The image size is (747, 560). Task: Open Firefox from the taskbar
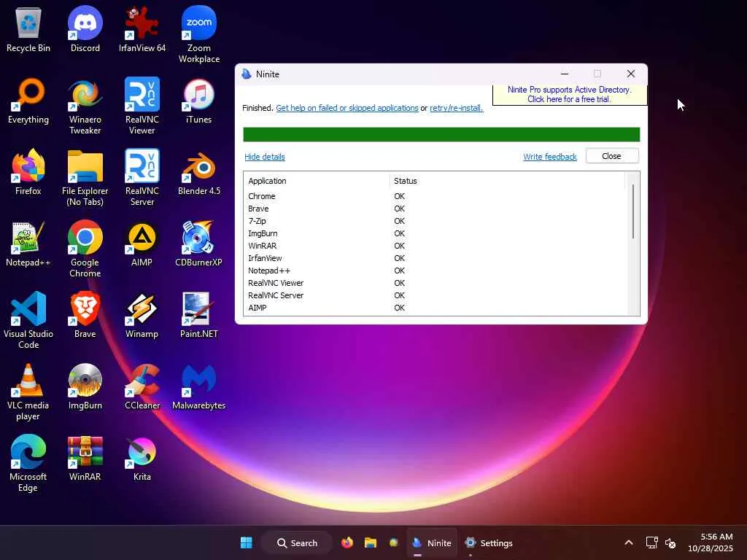[347, 542]
